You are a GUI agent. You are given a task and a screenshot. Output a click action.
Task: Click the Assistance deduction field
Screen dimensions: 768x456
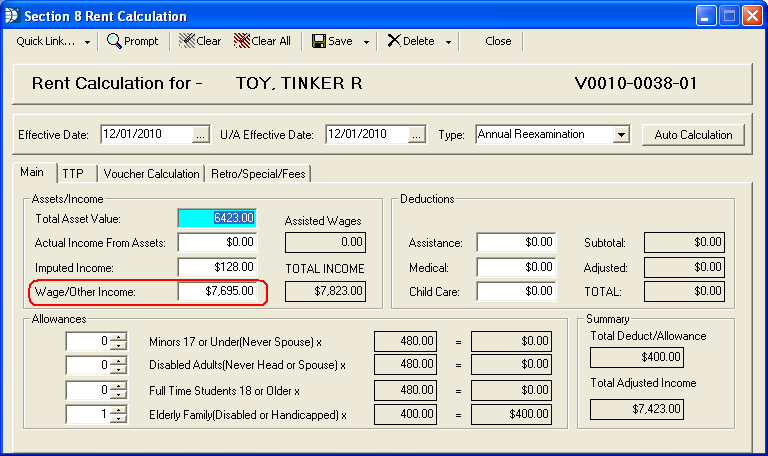pyautogui.click(x=516, y=242)
